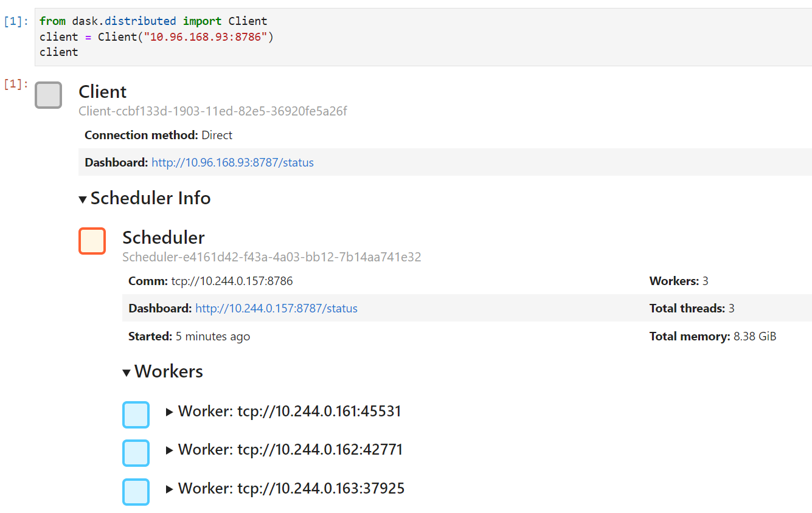Click inside the notebook code cell
Viewport: 812px width, 513px height.
click(x=243, y=36)
